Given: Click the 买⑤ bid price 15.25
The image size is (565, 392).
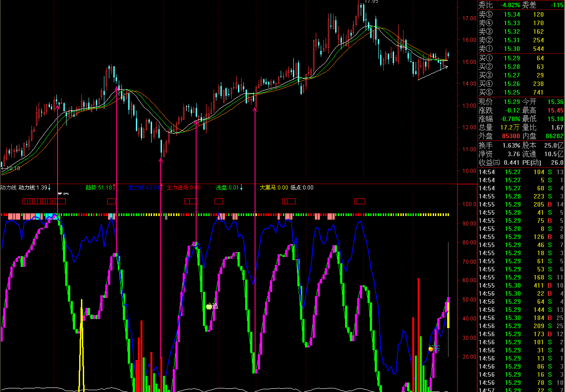Looking at the screenshot, I should click(512, 92).
